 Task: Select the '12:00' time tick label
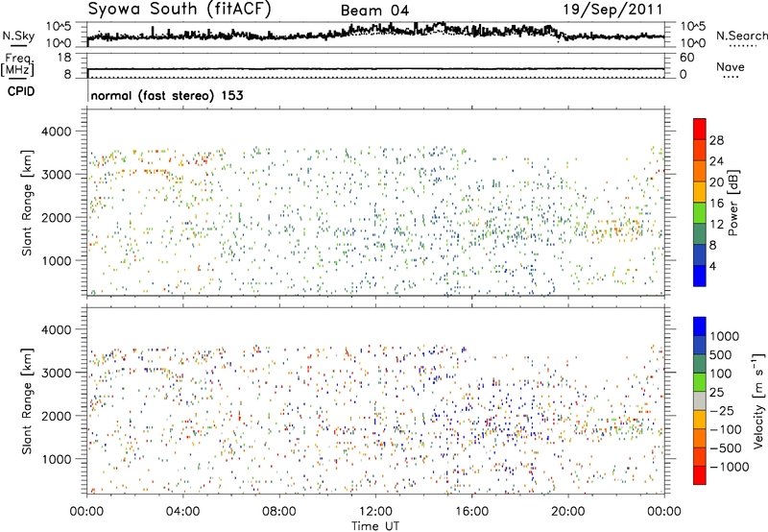(375, 512)
